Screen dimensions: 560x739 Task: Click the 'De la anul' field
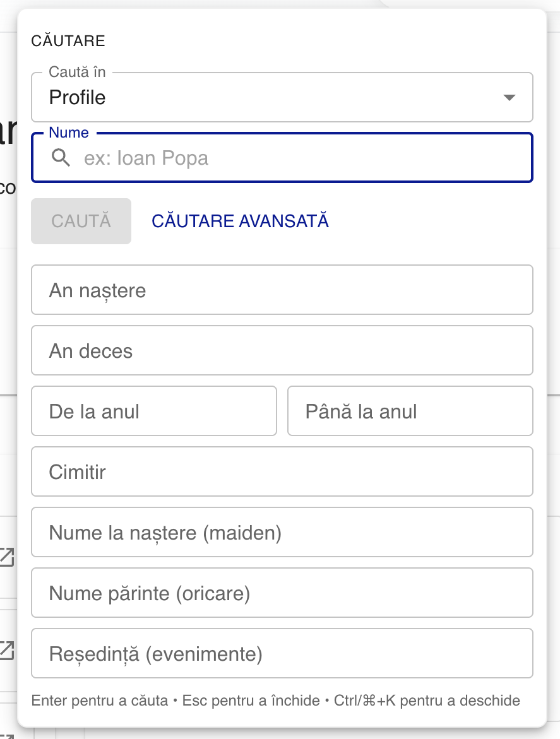click(x=153, y=411)
